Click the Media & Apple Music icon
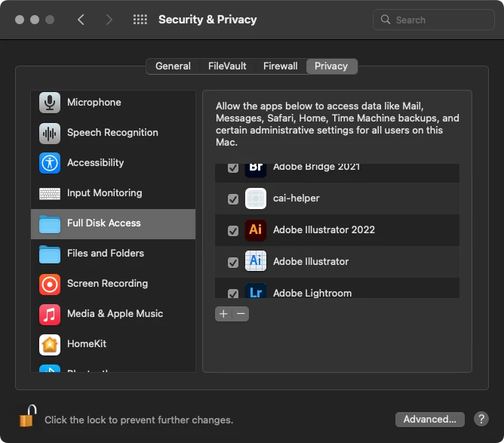504x443 pixels. click(x=50, y=315)
